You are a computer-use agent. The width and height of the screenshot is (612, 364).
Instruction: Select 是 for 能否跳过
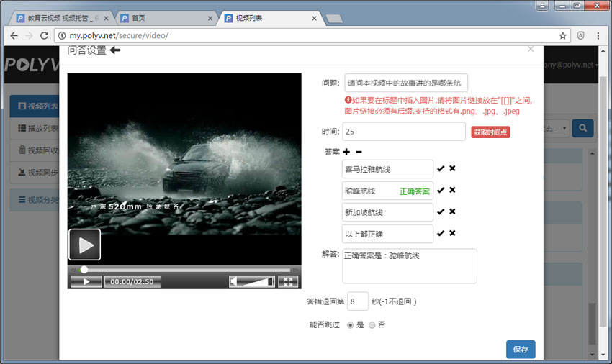pos(351,325)
